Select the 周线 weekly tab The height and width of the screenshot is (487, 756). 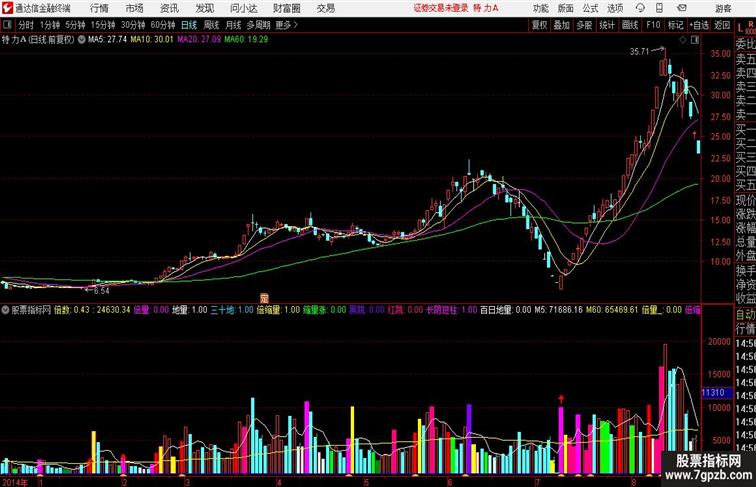click(211, 25)
